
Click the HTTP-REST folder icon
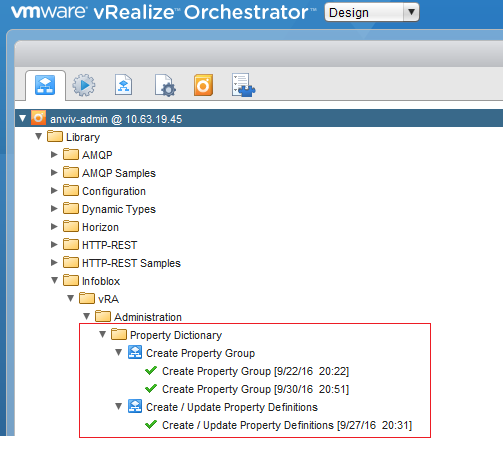71,244
